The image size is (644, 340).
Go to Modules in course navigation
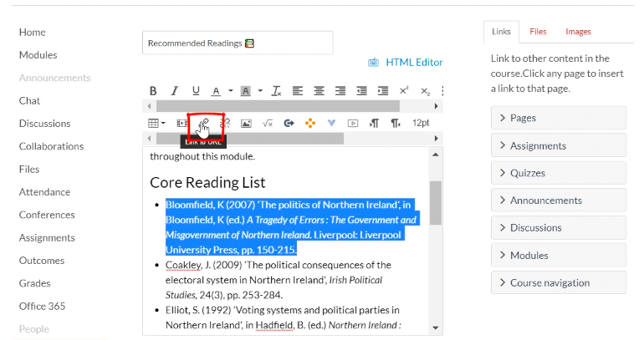[x=38, y=55]
